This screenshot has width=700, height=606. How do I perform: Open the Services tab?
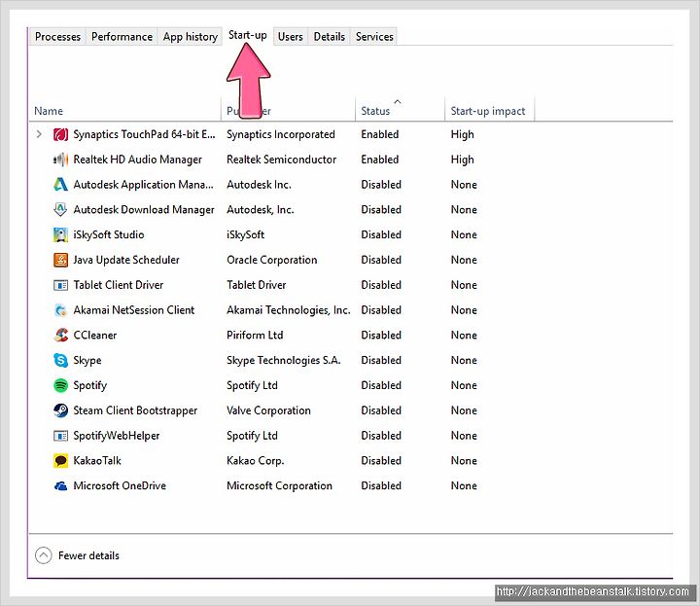point(374,37)
